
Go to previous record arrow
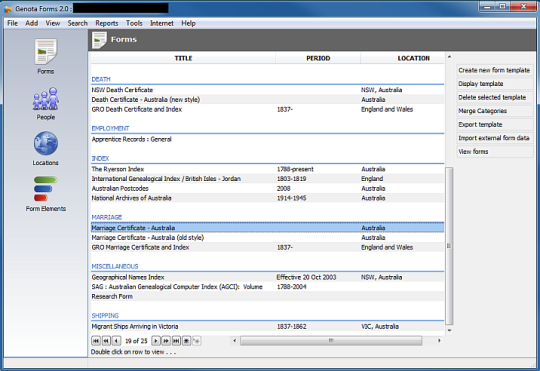pos(116,341)
